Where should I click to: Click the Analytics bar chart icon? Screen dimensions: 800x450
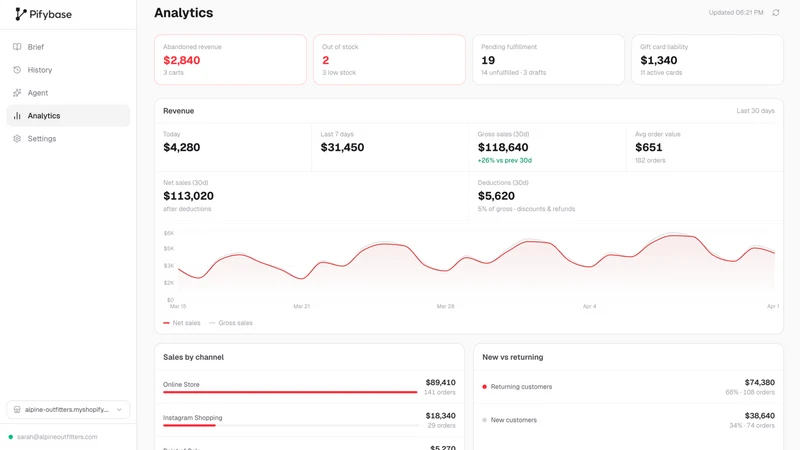pyautogui.click(x=17, y=116)
